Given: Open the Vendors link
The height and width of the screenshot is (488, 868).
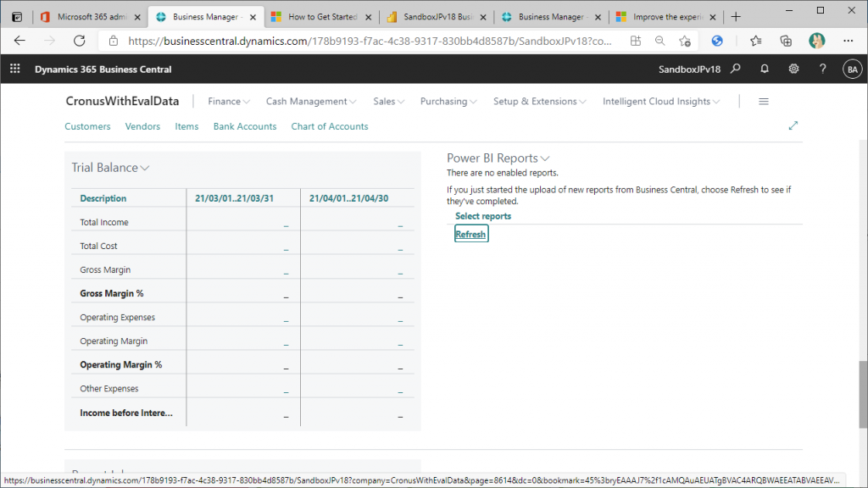Looking at the screenshot, I should [142, 126].
